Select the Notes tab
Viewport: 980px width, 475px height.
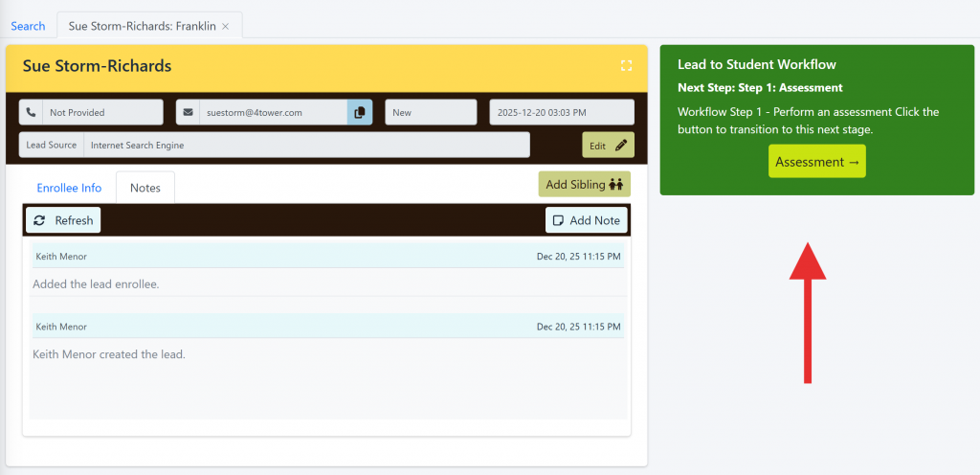pos(145,188)
